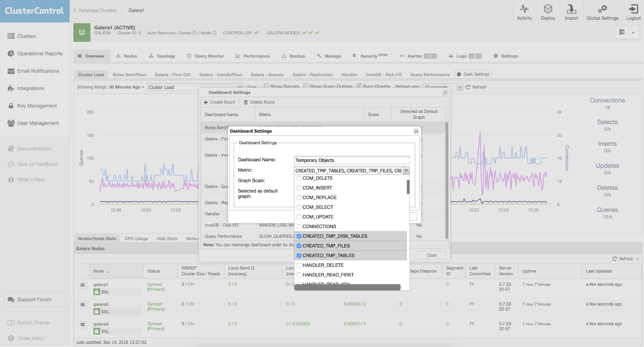Click Close in the outer Dashboard Settings dialog
Screen dimensions: 644x347
coord(431,255)
